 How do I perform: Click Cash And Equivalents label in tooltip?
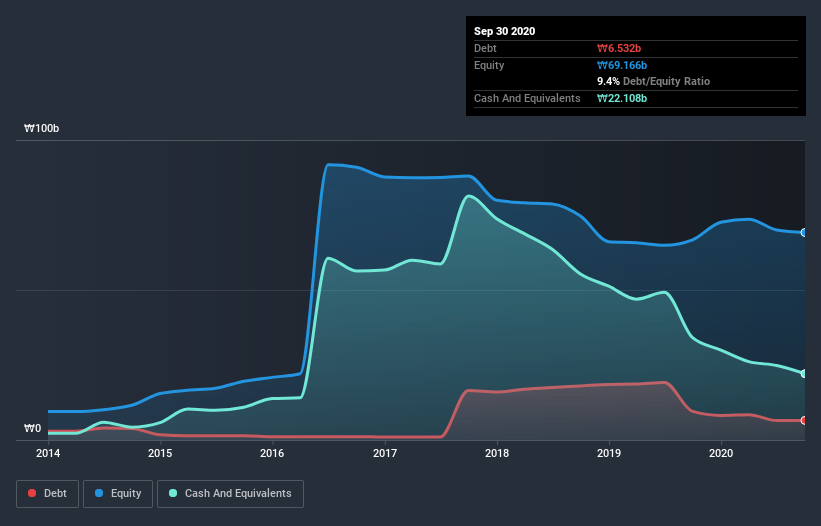[527, 98]
